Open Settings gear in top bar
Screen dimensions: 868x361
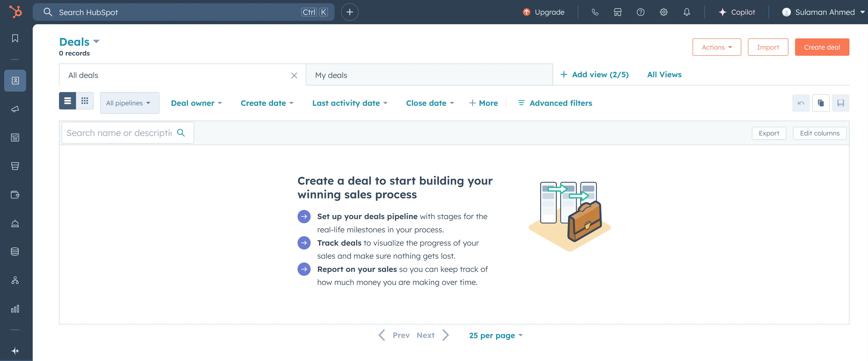point(663,12)
